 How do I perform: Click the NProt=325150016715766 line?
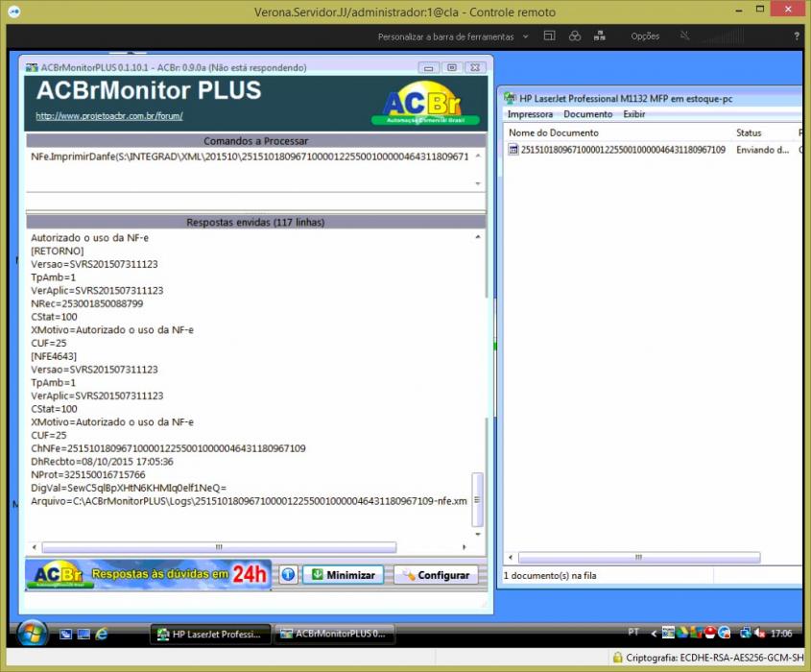[88, 474]
